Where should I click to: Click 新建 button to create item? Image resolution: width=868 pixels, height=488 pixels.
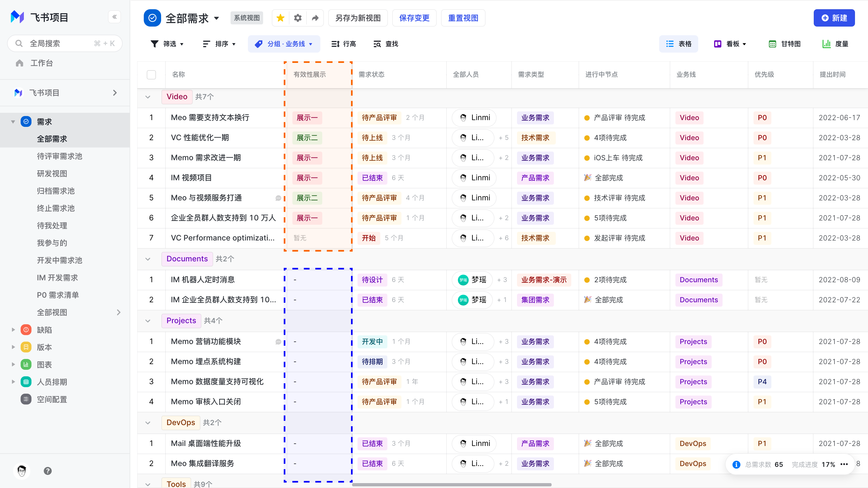click(834, 18)
